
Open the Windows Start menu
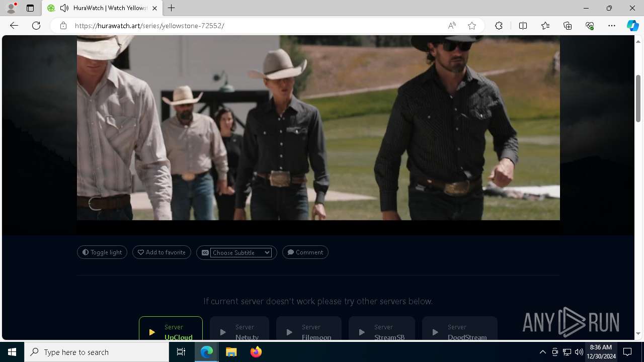[x=12, y=352]
